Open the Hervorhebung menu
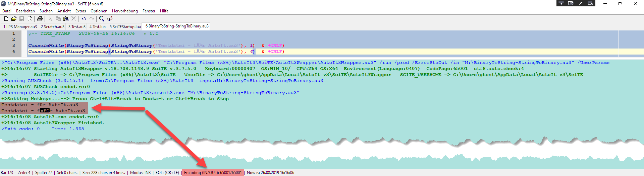Image resolution: width=644 pixels, height=176 pixels. click(x=125, y=11)
